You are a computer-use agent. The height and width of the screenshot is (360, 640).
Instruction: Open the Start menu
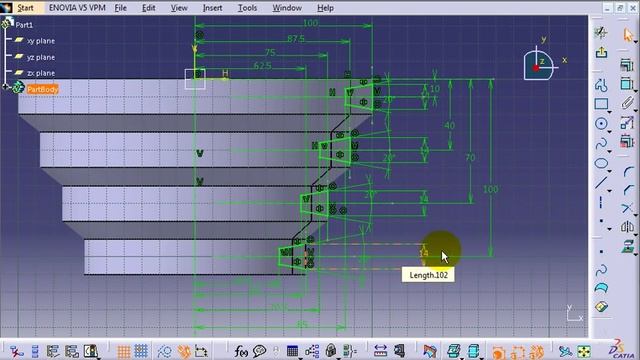click(25, 8)
